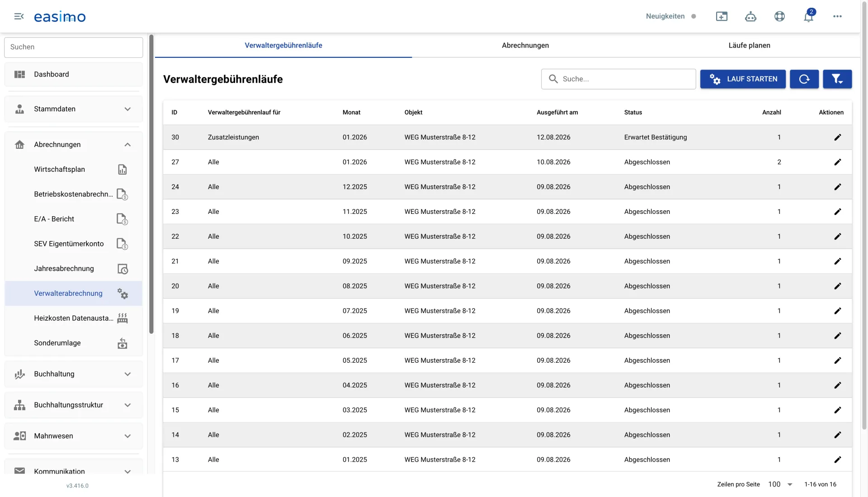The width and height of the screenshot is (868, 497).
Task: Open SEV Eigentümerkonto in the sidebar
Action: pos(74,244)
